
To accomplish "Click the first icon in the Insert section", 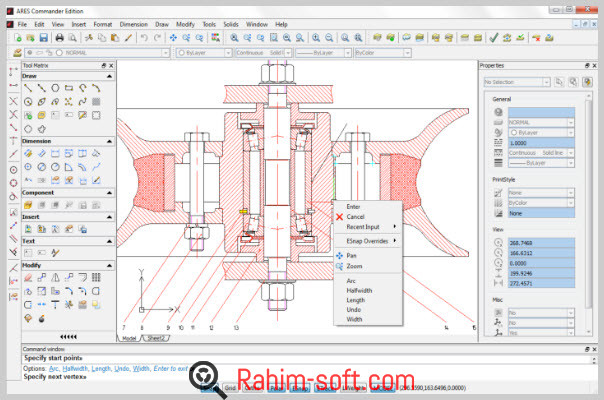I will click(x=28, y=228).
